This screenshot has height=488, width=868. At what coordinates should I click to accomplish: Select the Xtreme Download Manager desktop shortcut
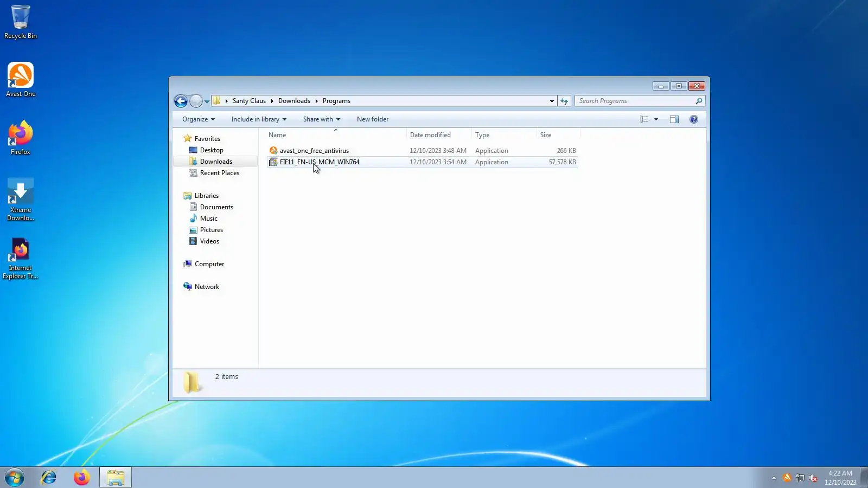pos(21,200)
